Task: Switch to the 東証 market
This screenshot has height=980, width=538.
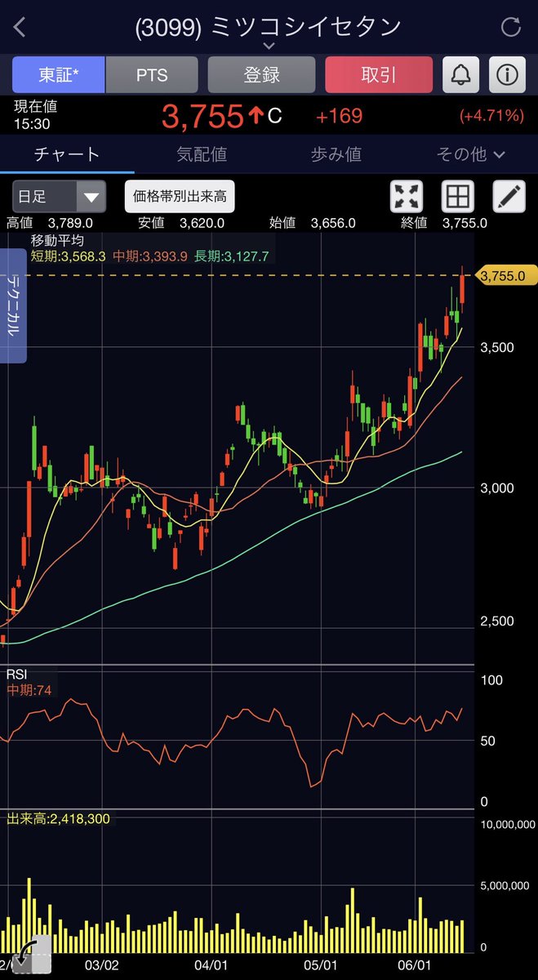Action: point(59,75)
